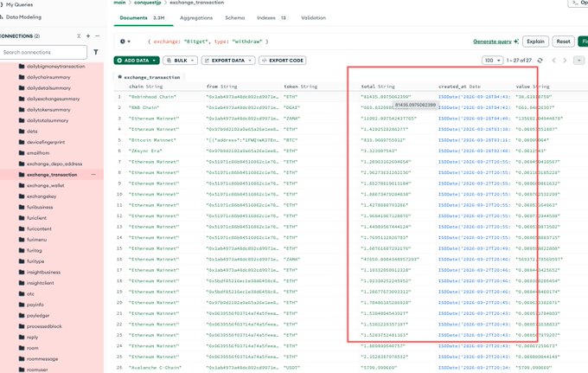Image resolution: width=588 pixels, height=373 pixels.
Task: Open the EXPORT DATA dropdown
Action: coord(228,61)
